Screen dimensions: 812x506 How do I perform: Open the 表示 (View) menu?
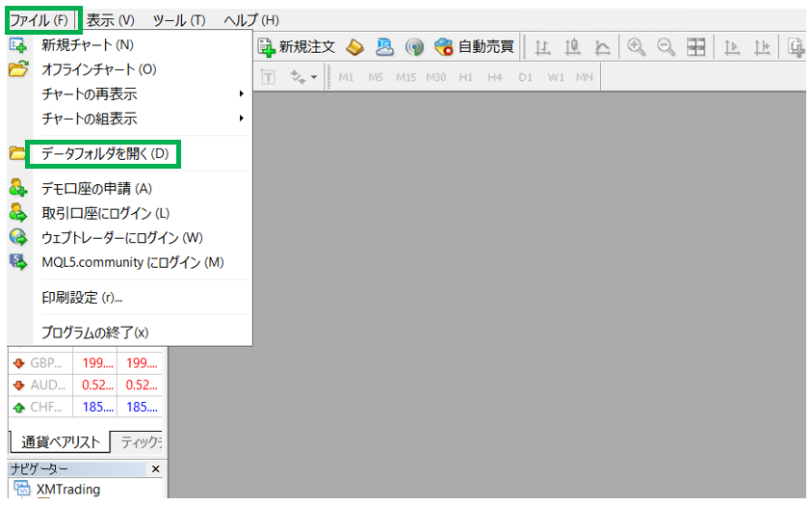tap(110, 19)
